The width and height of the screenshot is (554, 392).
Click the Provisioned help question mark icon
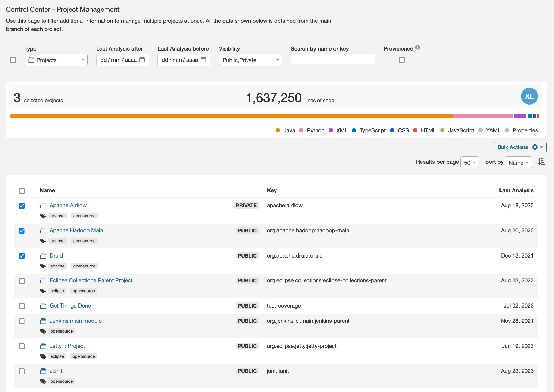pos(418,48)
